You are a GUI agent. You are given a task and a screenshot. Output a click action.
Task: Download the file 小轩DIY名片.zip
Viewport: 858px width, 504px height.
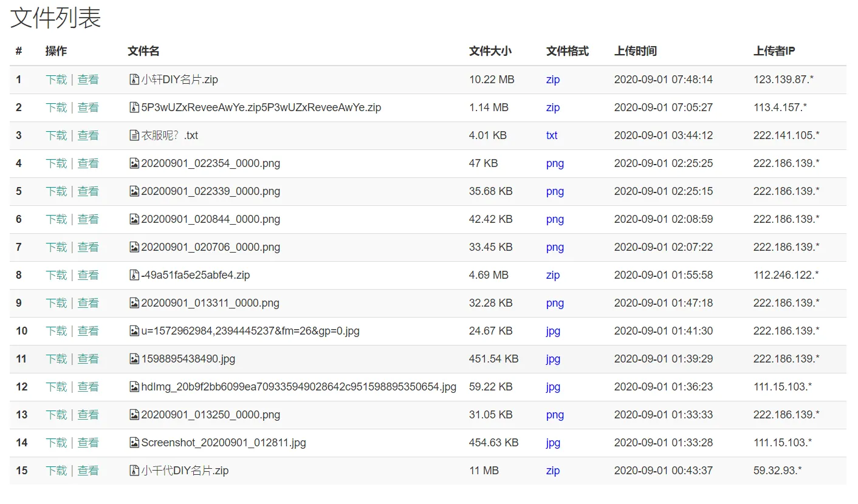point(56,79)
